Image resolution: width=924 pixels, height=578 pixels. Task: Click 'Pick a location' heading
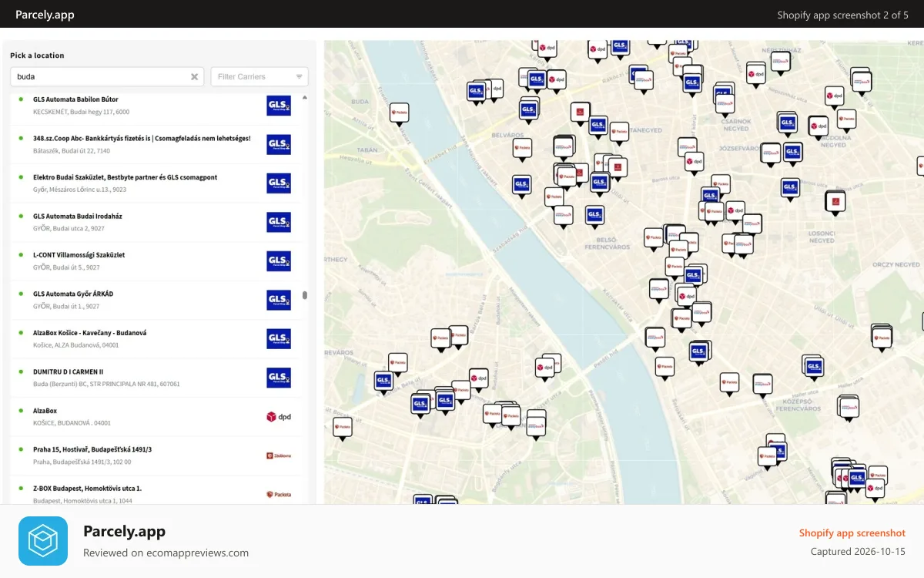coord(37,55)
